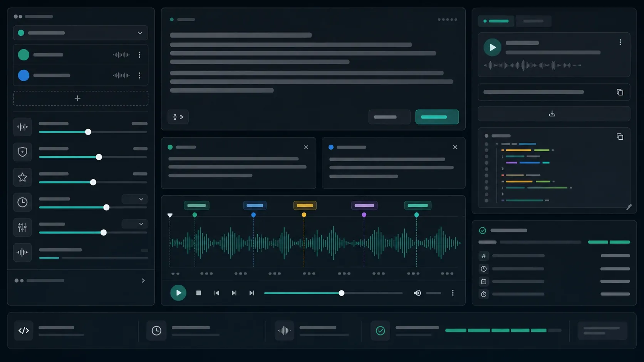Click the dashed add-new plus button

coord(80,98)
